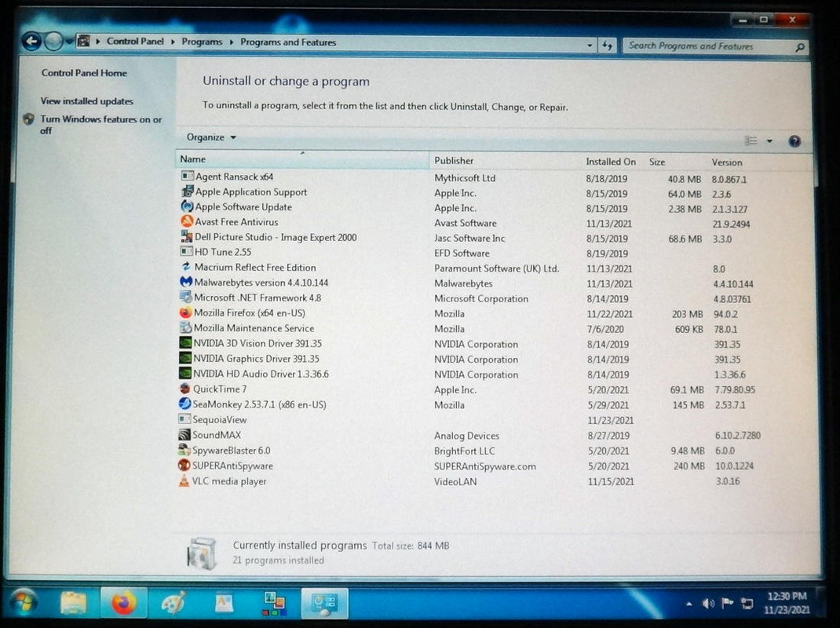840x628 pixels.
Task: Click the Macrium Reflect Free Edition icon
Action: 186,266
